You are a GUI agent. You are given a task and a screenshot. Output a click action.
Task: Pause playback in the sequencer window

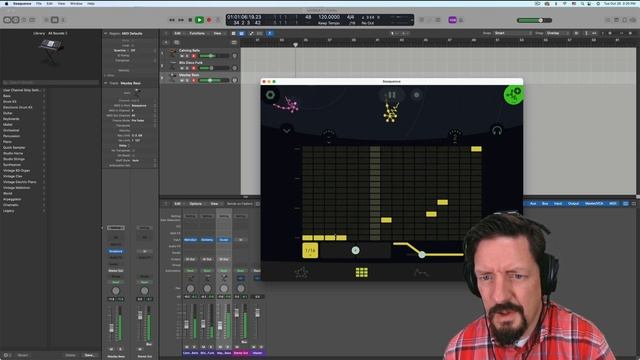391,95
